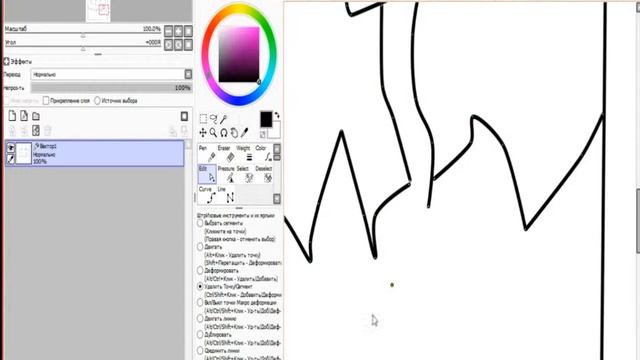Select the lasso selection tool
The width and height of the screenshot is (640, 360).
click(x=213, y=119)
